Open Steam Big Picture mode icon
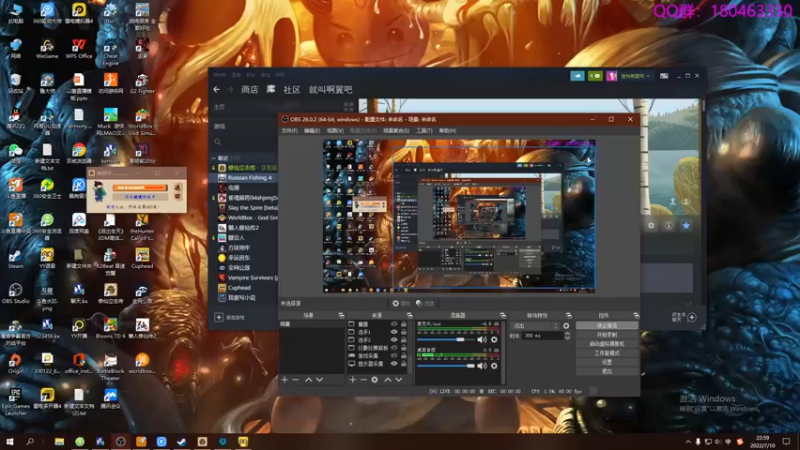Viewport: 800px width, 450px height. point(664,76)
